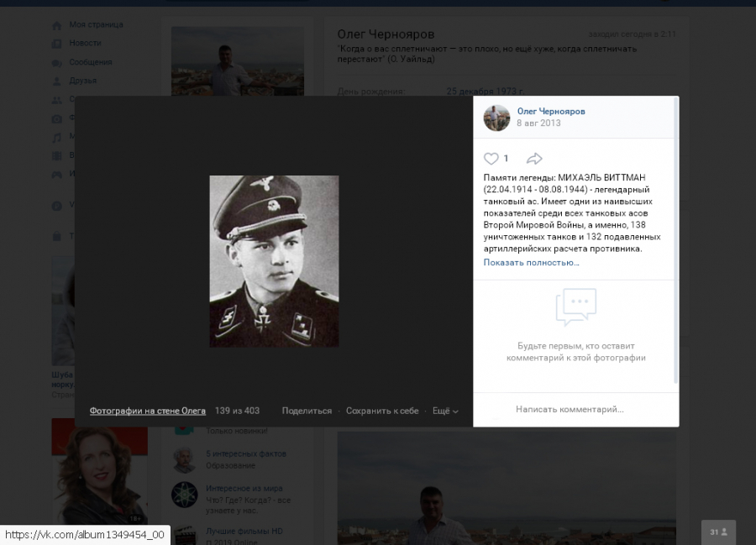Open Новости in left sidebar
The width and height of the screenshot is (756, 545).
pos(85,43)
